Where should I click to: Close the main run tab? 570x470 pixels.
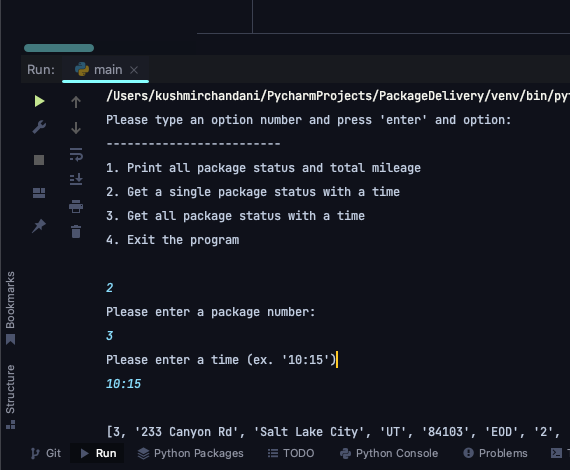point(134,70)
